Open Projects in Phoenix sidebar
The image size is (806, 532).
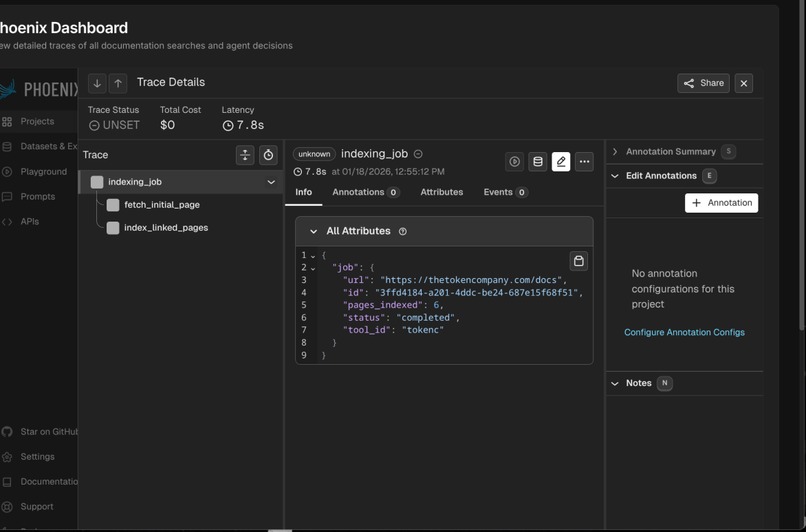[37, 121]
